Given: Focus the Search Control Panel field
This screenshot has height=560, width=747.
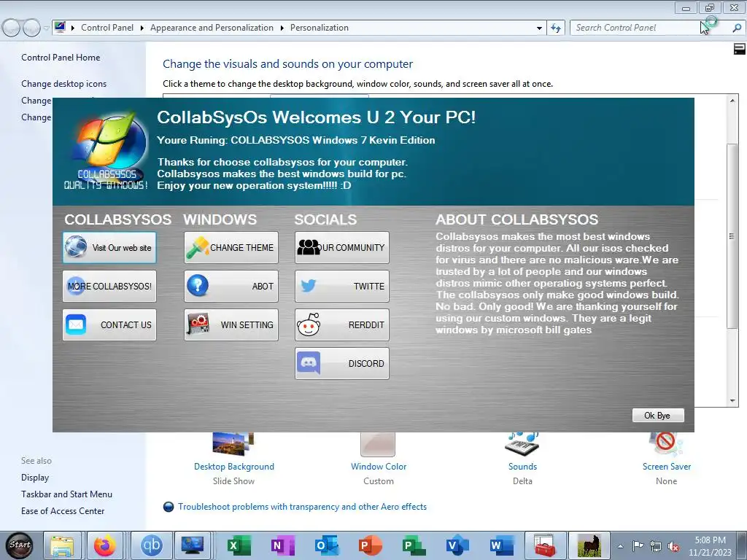Looking at the screenshot, I should (650, 28).
